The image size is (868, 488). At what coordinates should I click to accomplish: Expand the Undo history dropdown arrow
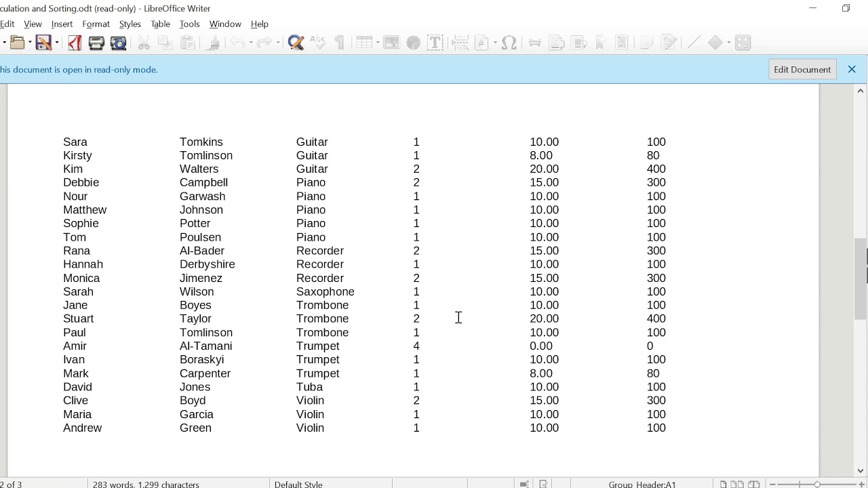click(x=250, y=43)
